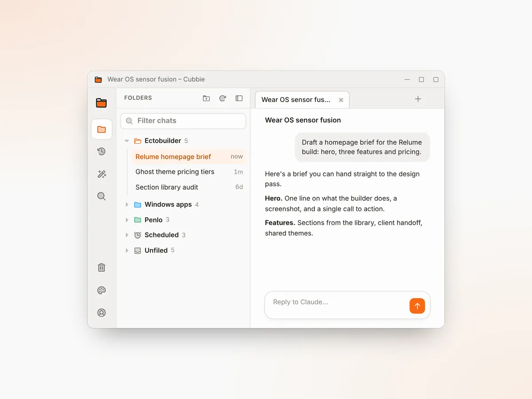The height and width of the screenshot is (399, 532).
Task: Select the Ectobuilder folder label
Action: [163, 141]
